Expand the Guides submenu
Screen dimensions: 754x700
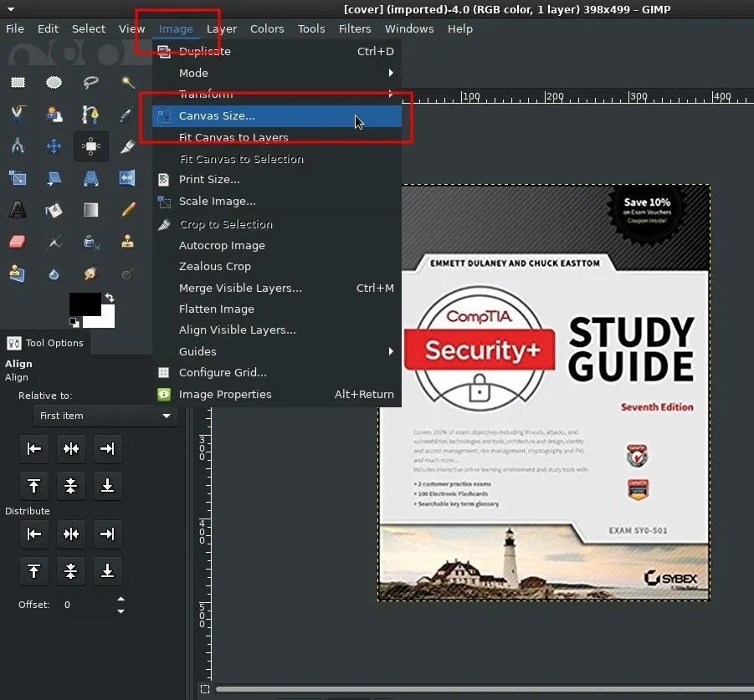coord(277,351)
